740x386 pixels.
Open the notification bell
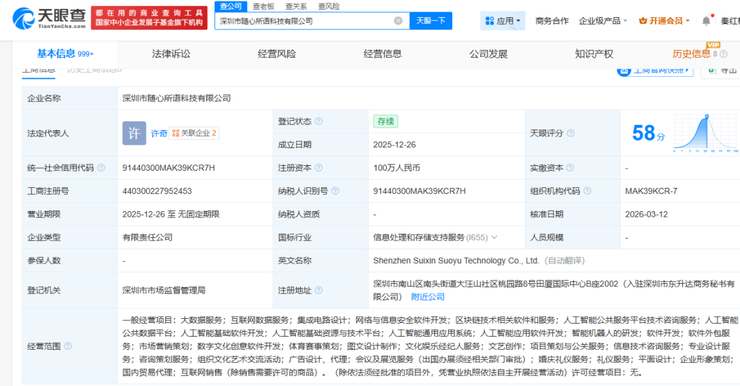coord(706,21)
